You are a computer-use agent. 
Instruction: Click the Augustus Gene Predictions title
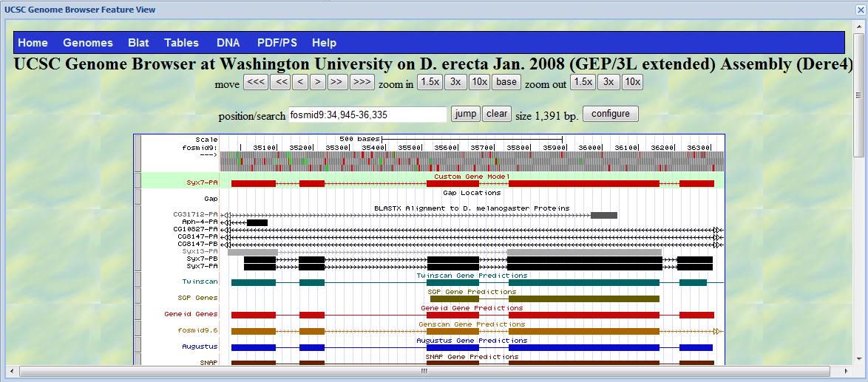472,341
